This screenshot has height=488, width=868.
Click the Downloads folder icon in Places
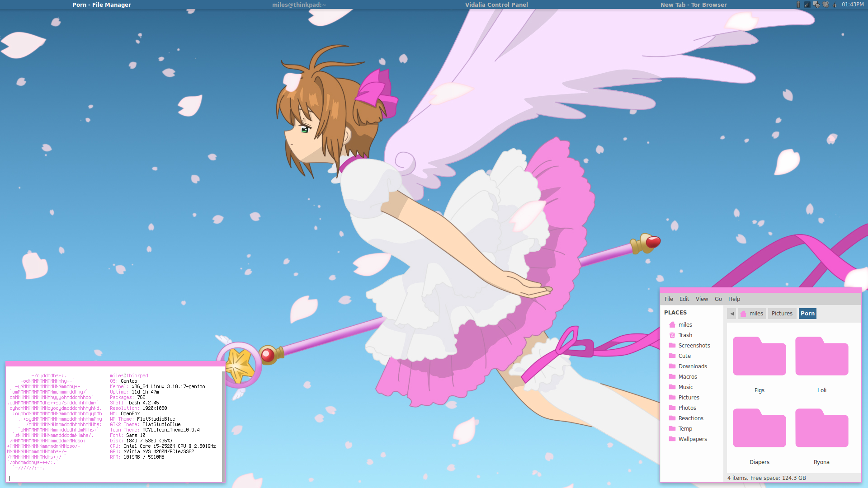(672, 366)
